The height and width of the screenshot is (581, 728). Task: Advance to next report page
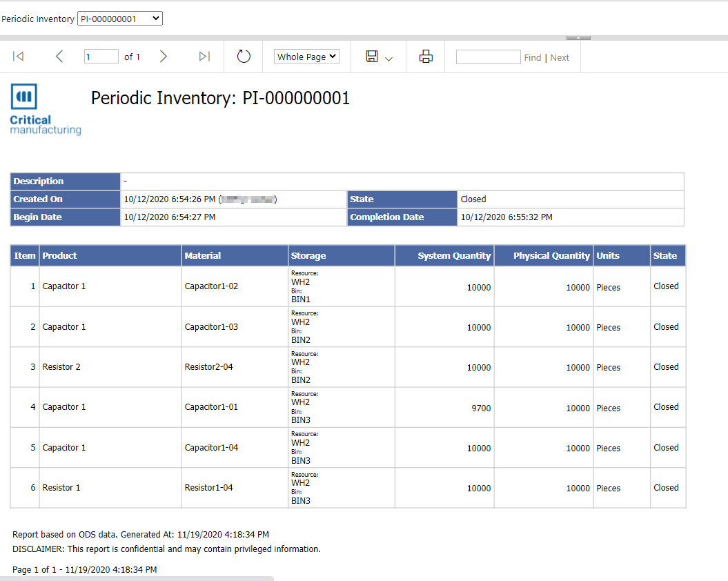point(164,57)
